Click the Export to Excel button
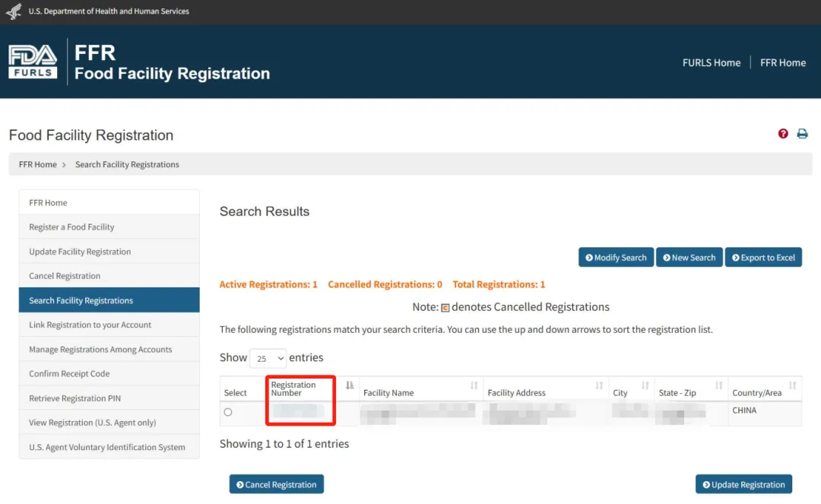Image resolution: width=821 pixels, height=504 pixels. (763, 258)
